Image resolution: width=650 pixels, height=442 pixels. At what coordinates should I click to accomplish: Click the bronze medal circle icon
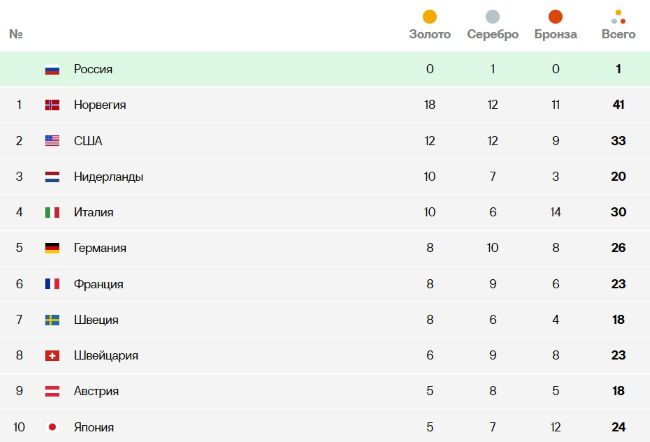click(555, 16)
